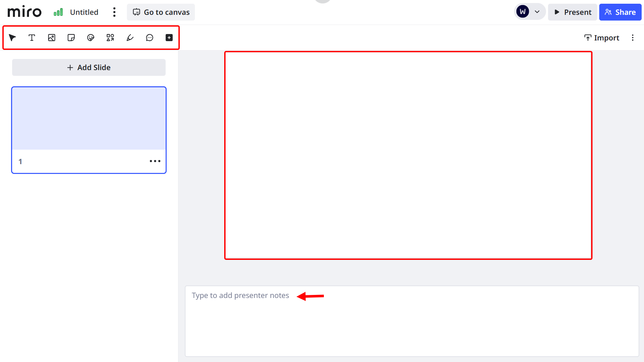Open the board options three-dot menu
The image size is (644, 362).
click(114, 12)
